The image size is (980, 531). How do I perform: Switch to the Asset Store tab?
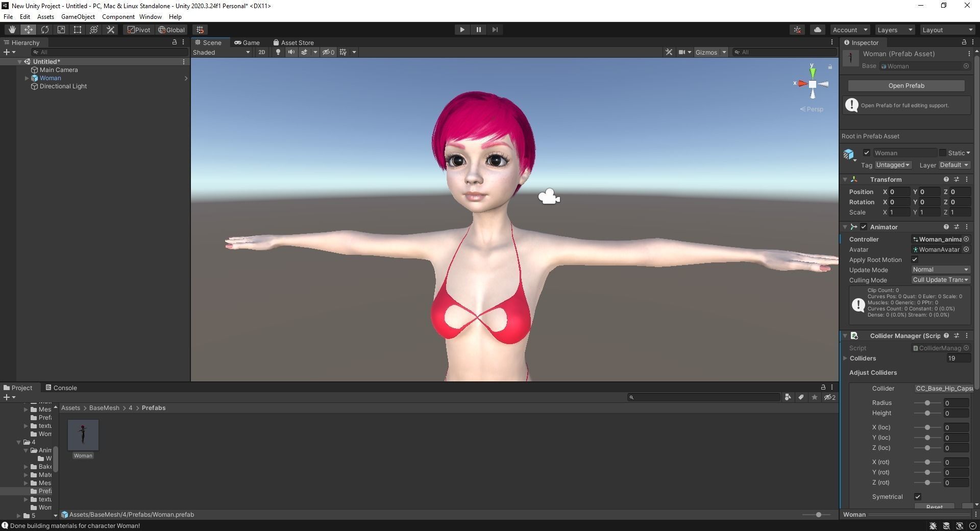(293, 43)
